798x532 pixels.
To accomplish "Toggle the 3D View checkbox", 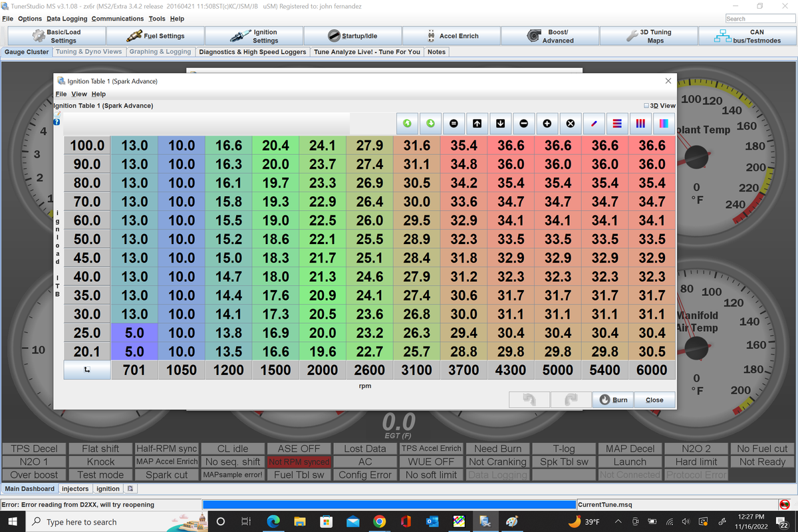I will 647,106.
